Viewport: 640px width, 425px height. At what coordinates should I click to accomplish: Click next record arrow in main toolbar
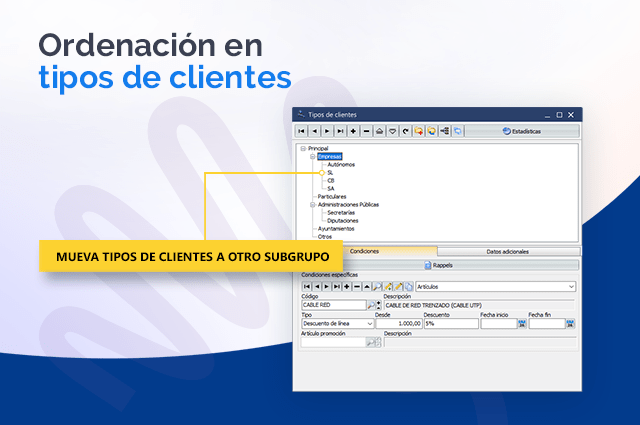pos(327,131)
